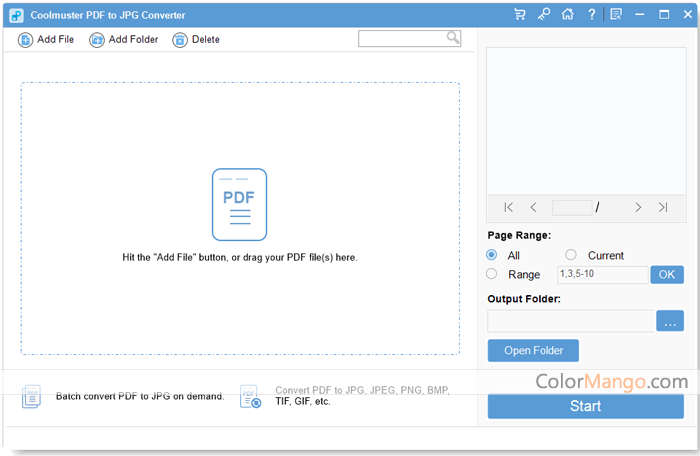The image size is (700, 456).
Task: Click the PDF format conversion icon
Action: coord(250,397)
